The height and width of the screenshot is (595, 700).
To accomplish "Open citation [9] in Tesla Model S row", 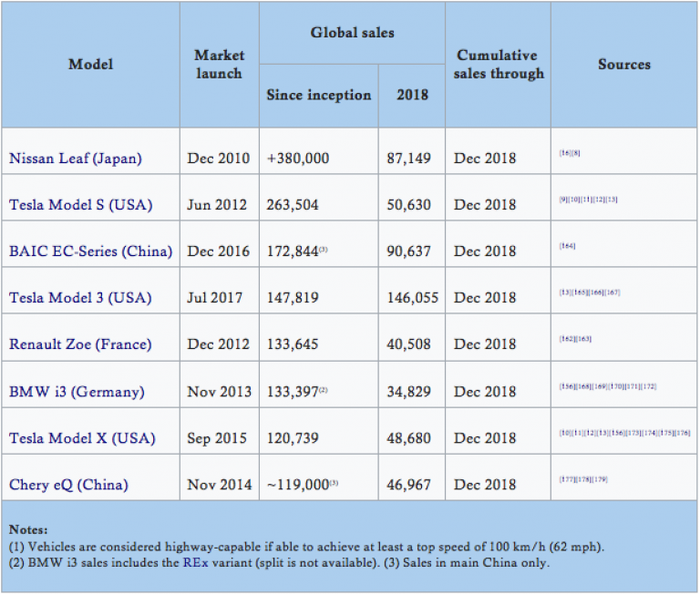I will [562, 200].
